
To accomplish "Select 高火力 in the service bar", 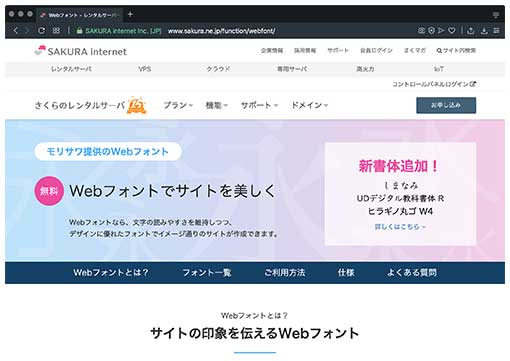I will click(x=365, y=69).
